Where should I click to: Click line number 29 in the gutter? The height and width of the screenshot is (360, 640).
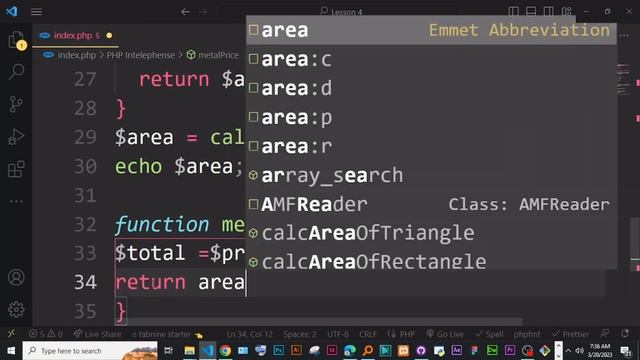pos(85,137)
